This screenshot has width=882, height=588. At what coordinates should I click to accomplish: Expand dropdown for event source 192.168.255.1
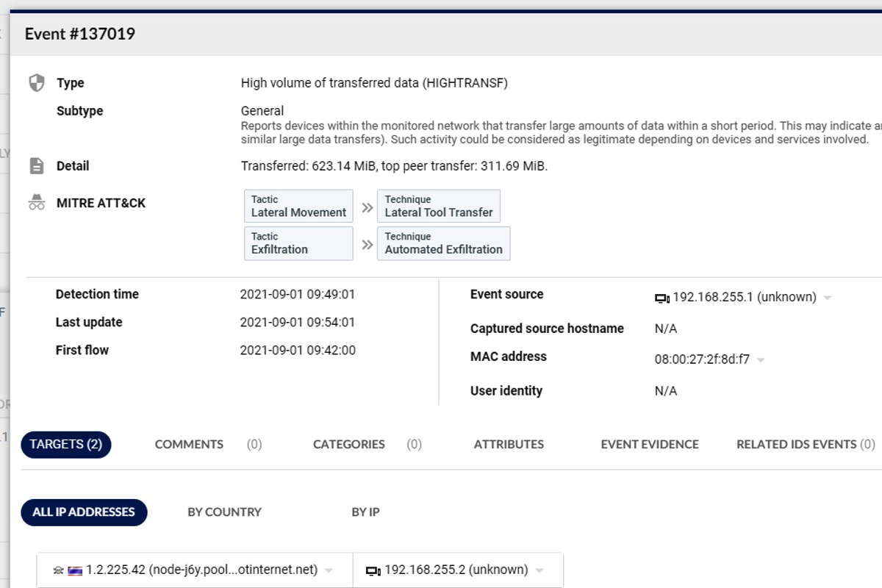tap(828, 298)
